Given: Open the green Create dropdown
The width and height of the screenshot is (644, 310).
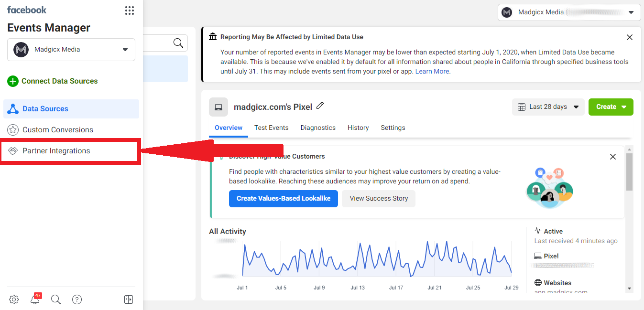Looking at the screenshot, I should [x=611, y=107].
